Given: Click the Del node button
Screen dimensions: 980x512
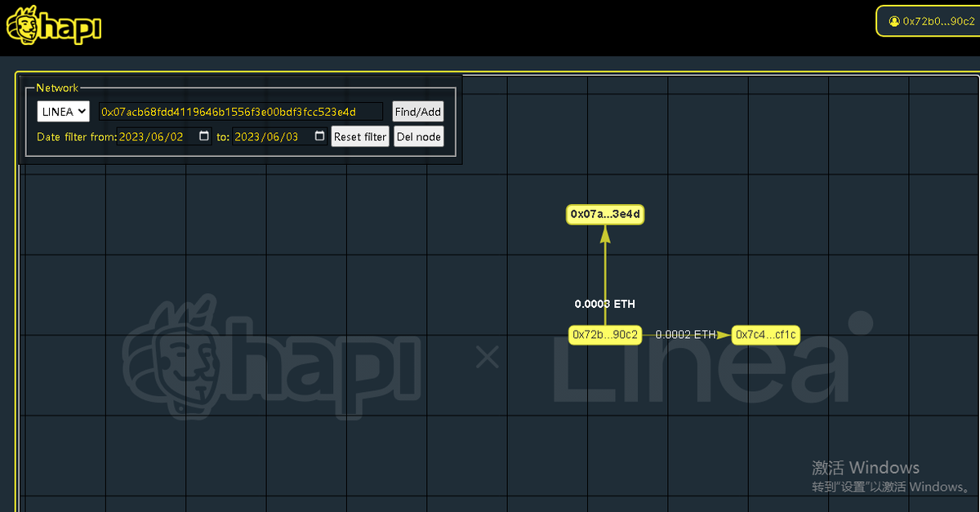Looking at the screenshot, I should coord(418,136).
